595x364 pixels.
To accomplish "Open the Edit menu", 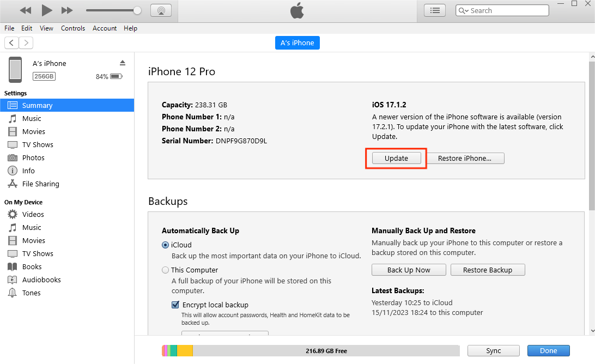I will pos(27,28).
